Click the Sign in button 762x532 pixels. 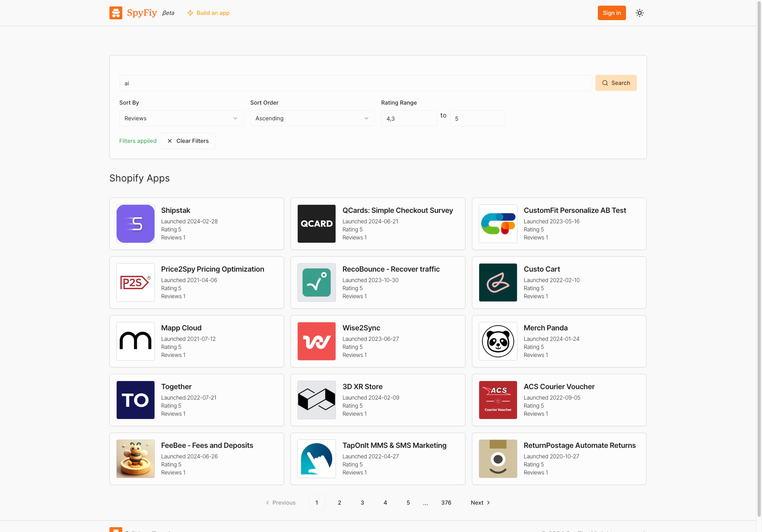tap(612, 13)
